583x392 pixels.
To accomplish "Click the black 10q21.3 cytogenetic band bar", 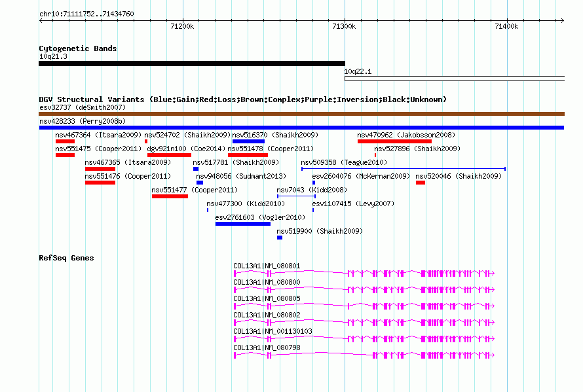I will (x=192, y=63).
